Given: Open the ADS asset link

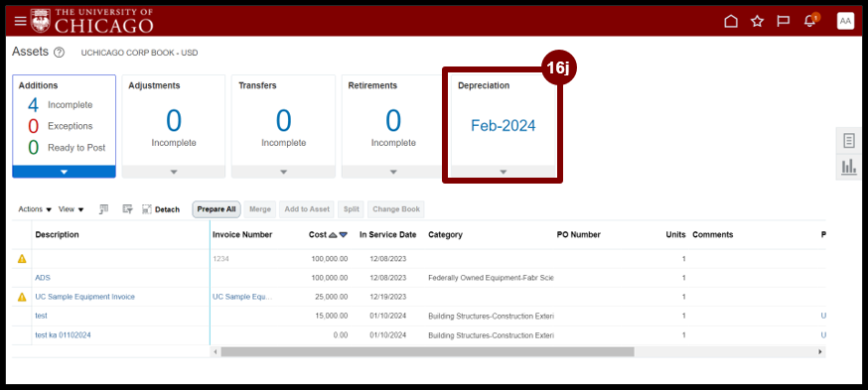Looking at the screenshot, I should coord(43,278).
